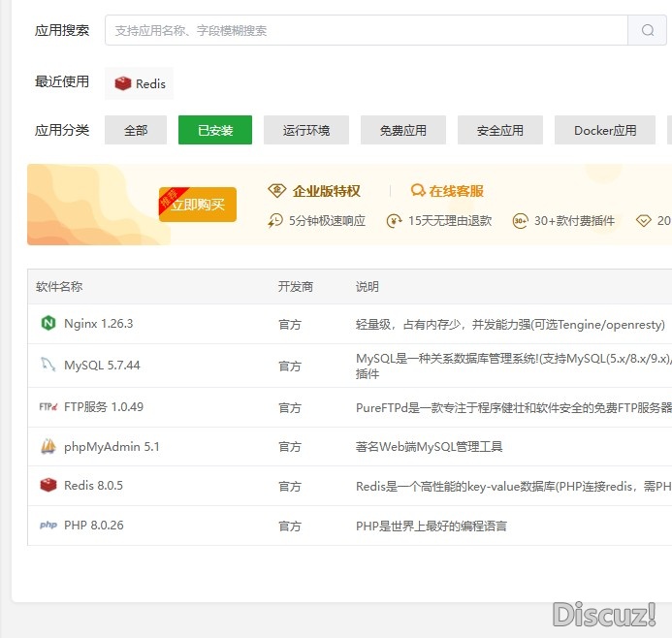Open Nginx 1.26.3 software entry
This screenshot has width=672, height=638.
tap(98, 324)
